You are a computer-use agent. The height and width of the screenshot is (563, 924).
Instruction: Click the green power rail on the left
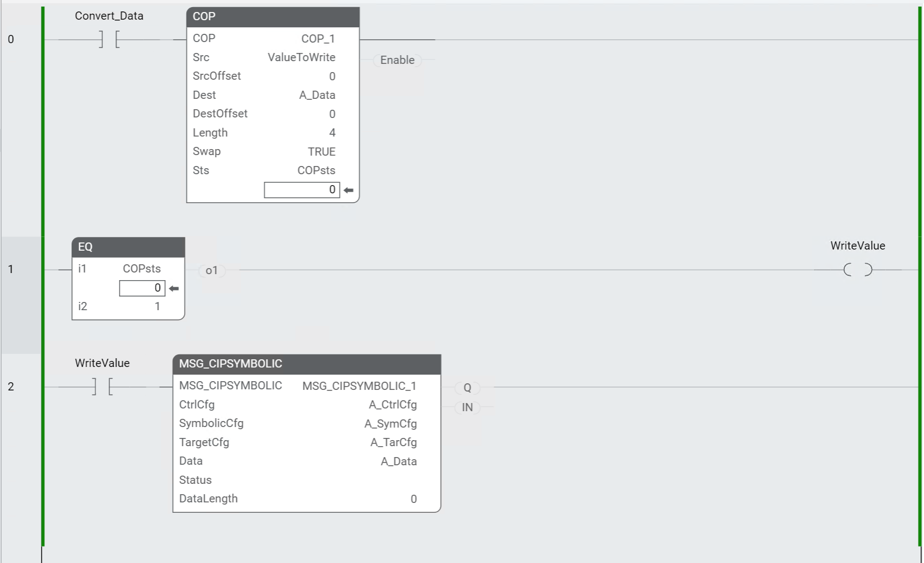(42, 273)
